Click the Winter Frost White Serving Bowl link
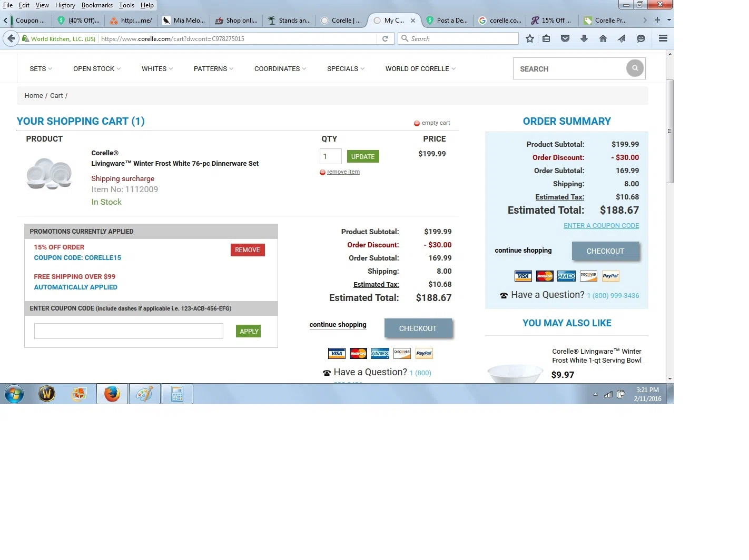 coord(597,356)
